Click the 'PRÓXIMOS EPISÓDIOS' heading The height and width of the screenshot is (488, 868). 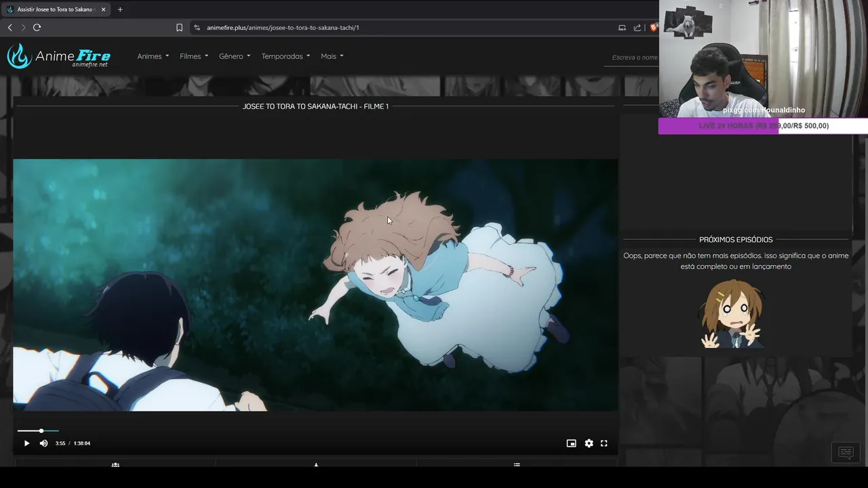736,239
